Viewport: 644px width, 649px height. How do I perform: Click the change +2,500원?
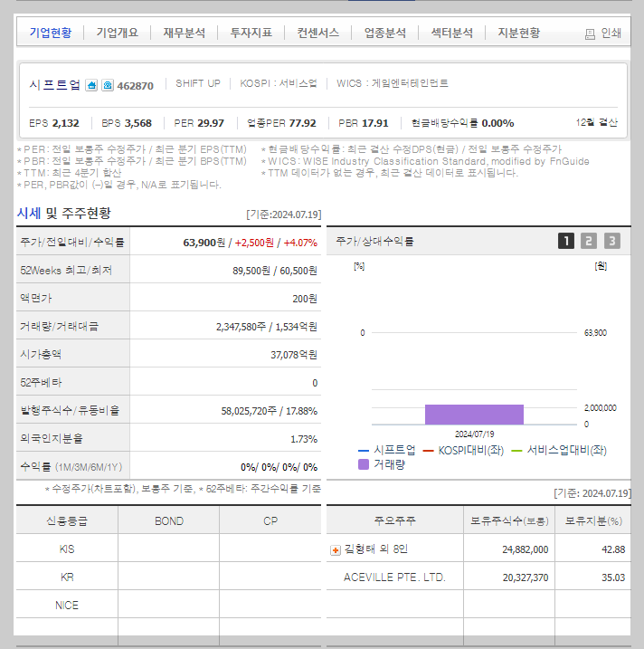pyautogui.click(x=254, y=243)
